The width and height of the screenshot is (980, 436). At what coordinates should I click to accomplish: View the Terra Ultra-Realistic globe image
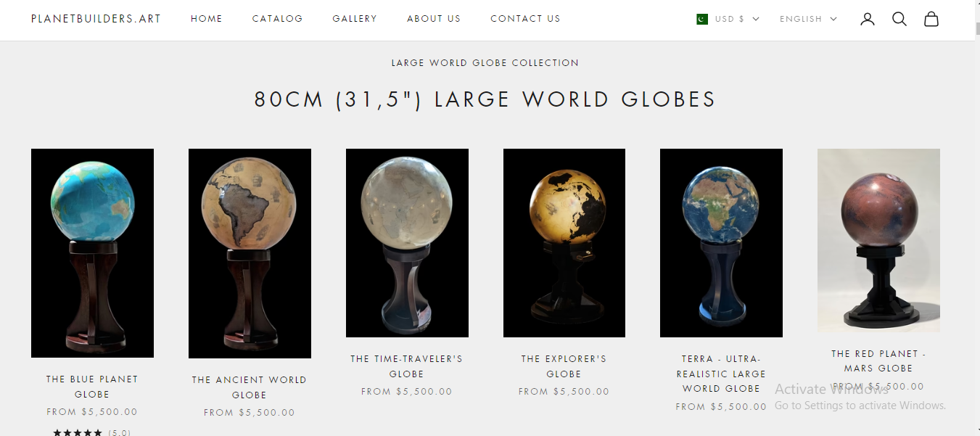tap(721, 243)
